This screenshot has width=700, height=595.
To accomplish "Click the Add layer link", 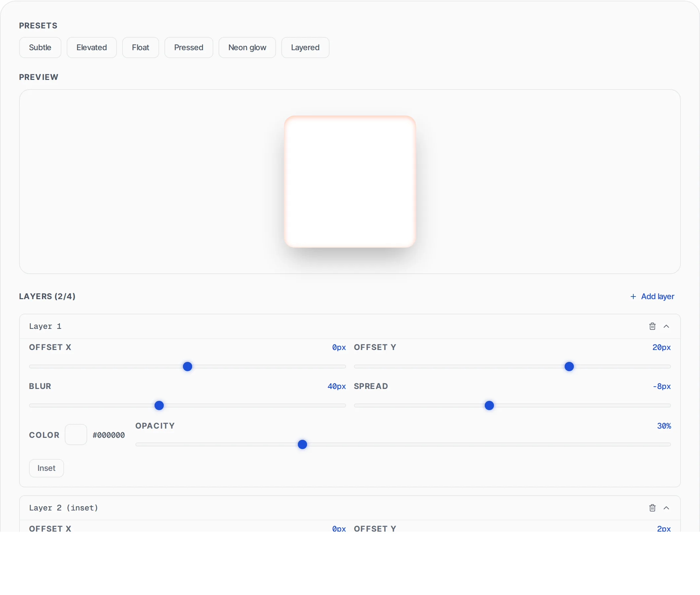I will pyautogui.click(x=652, y=296).
